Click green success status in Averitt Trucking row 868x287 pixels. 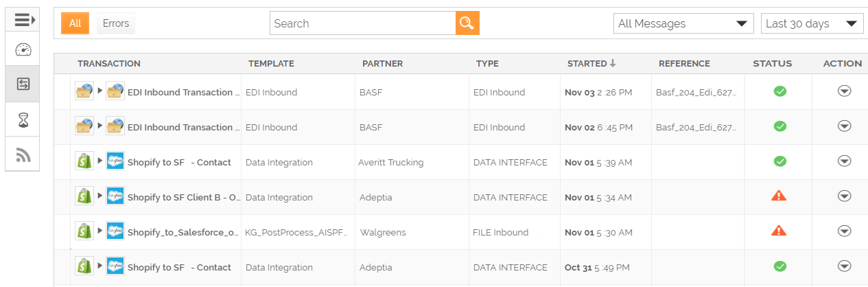tap(779, 161)
